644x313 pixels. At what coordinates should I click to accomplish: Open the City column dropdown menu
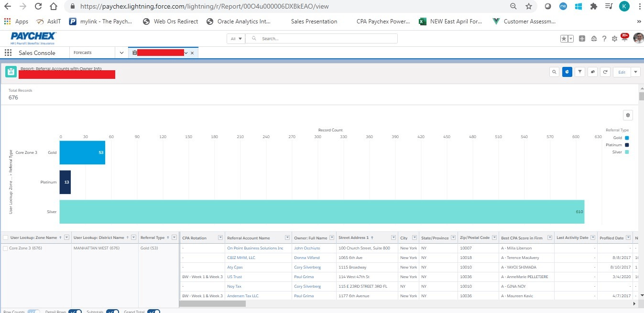[414, 237]
